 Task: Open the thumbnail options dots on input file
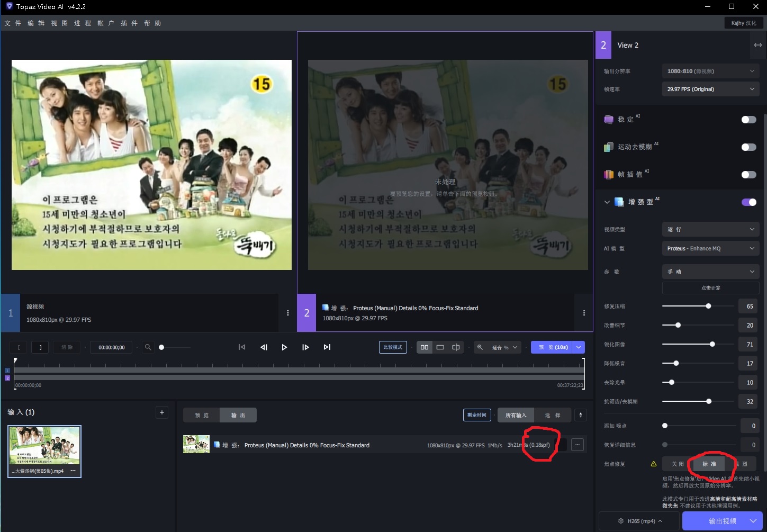73,471
